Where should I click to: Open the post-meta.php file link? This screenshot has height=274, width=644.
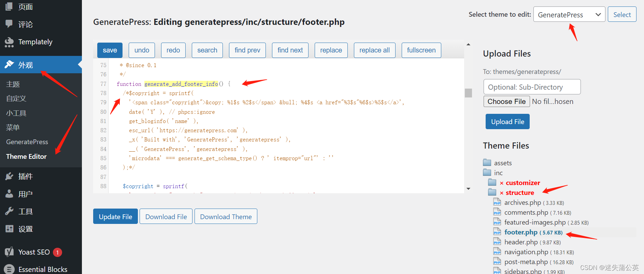539,262
